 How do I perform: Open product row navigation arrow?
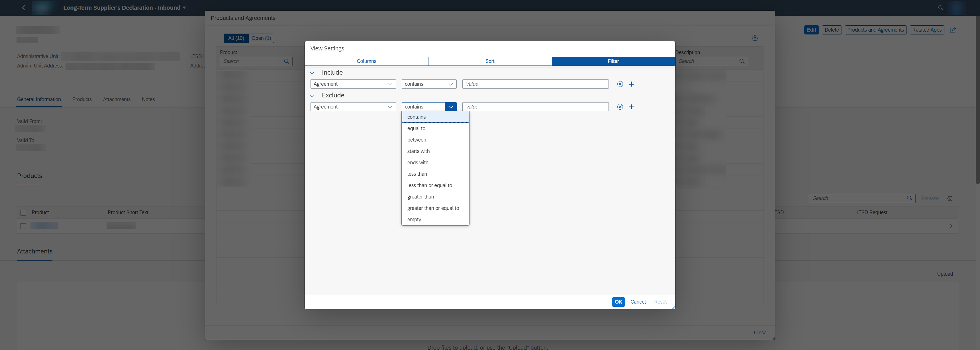(951, 226)
